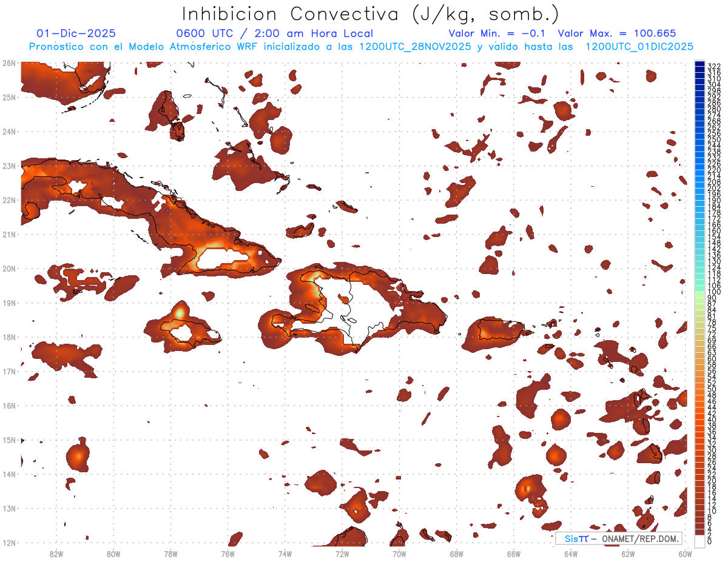Click the "74W" longitude axis label
This screenshot has width=728, height=562.
pyautogui.click(x=285, y=554)
